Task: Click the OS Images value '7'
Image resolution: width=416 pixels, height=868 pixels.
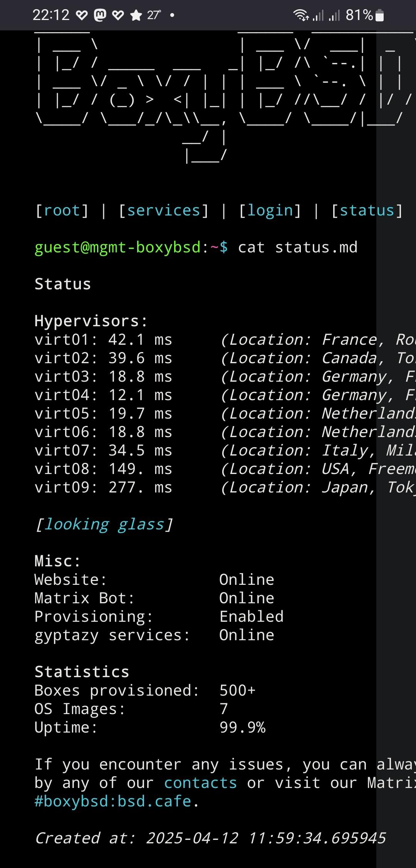Action: [x=224, y=709]
